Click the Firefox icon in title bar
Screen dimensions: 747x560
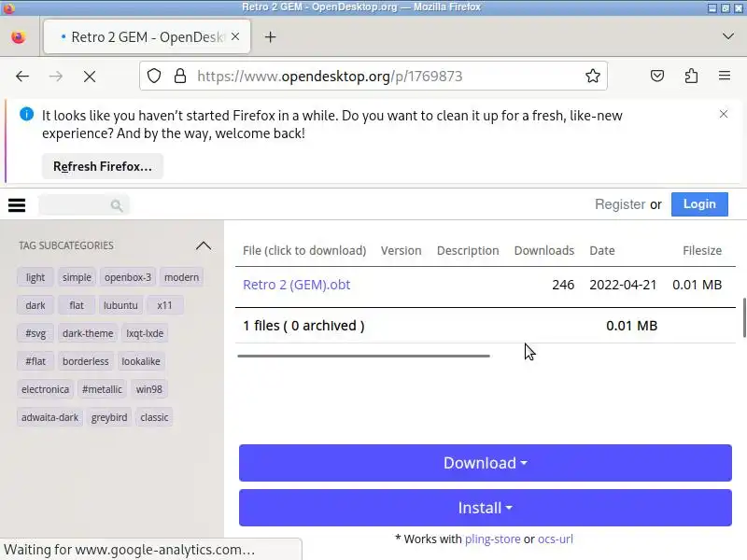pos(9,7)
